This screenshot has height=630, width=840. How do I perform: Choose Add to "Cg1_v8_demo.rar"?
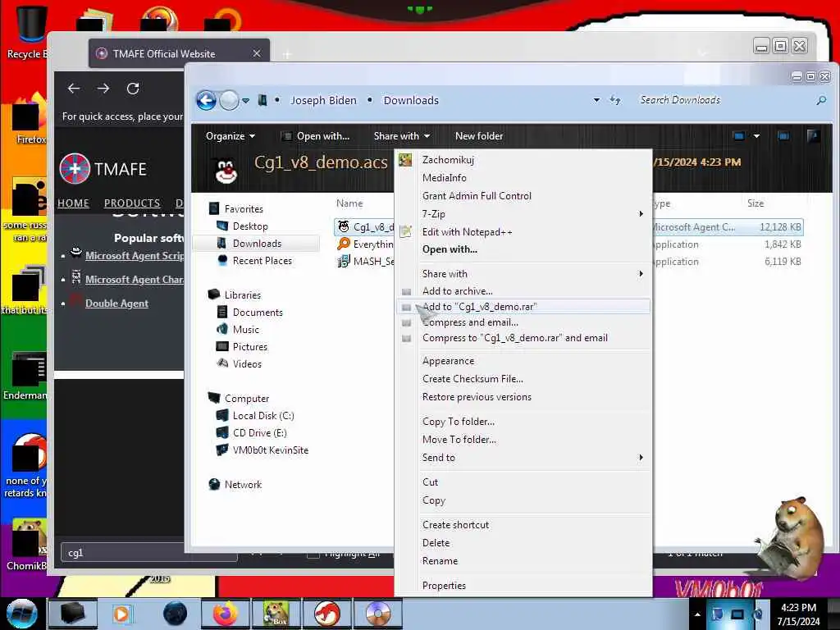click(x=523, y=307)
